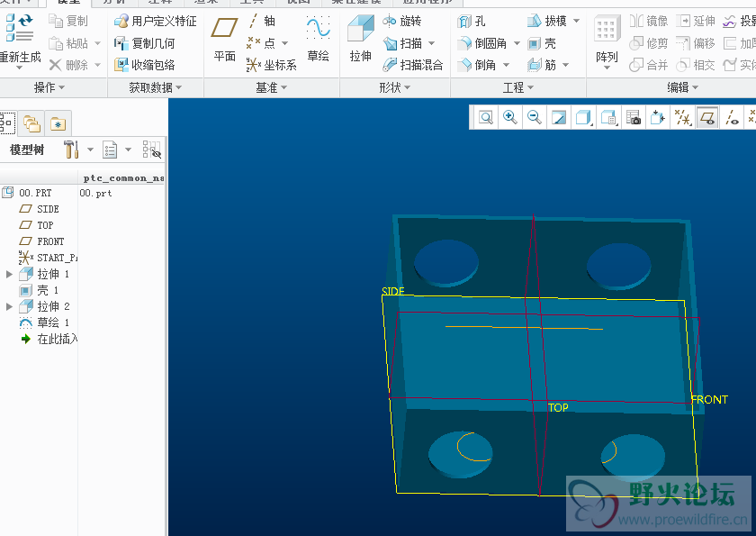Switch to the folder browser tab

coord(31,123)
